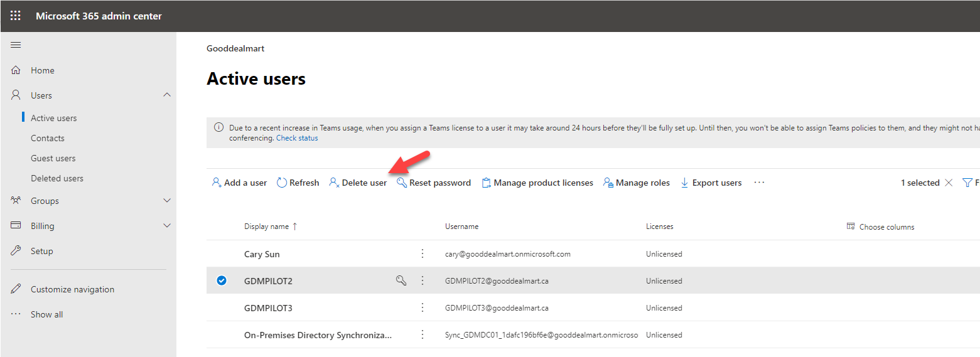This screenshot has width=980, height=357.
Task: Expand the Billing section chevron
Action: 167,226
